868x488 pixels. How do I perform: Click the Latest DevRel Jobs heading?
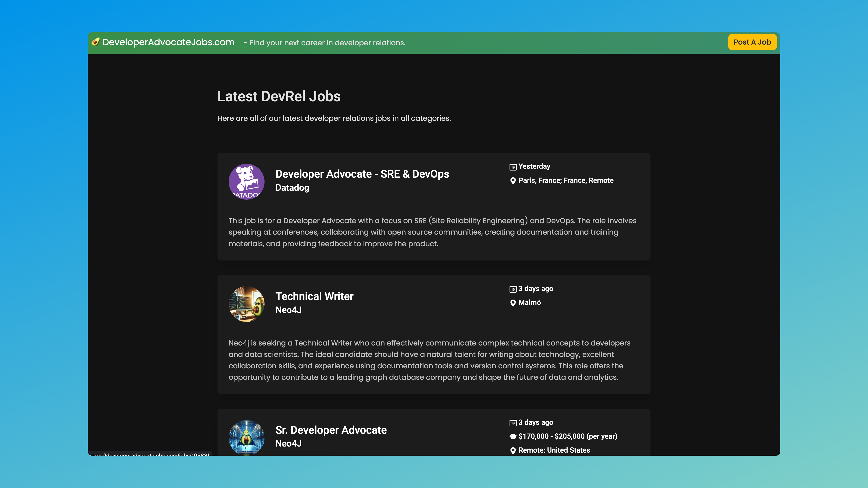pyautogui.click(x=279, y=96)
